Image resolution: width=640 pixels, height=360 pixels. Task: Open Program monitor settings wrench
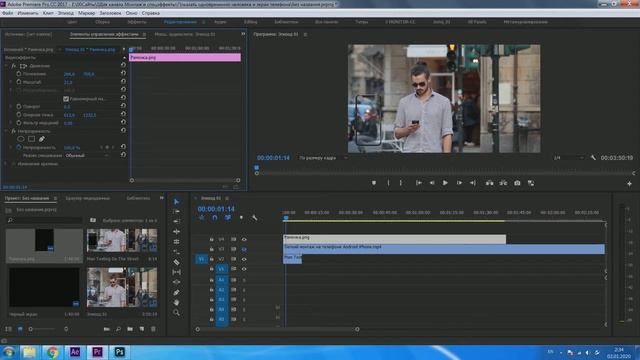tap(593, 158)
